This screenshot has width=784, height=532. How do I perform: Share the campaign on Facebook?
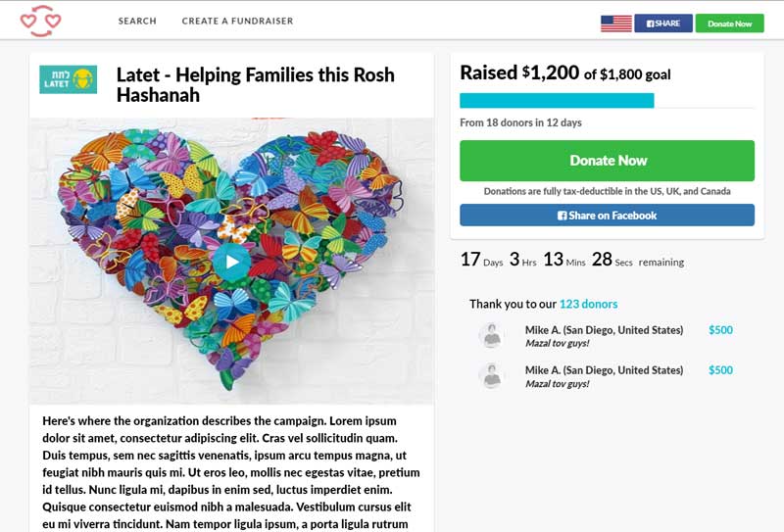607,216
